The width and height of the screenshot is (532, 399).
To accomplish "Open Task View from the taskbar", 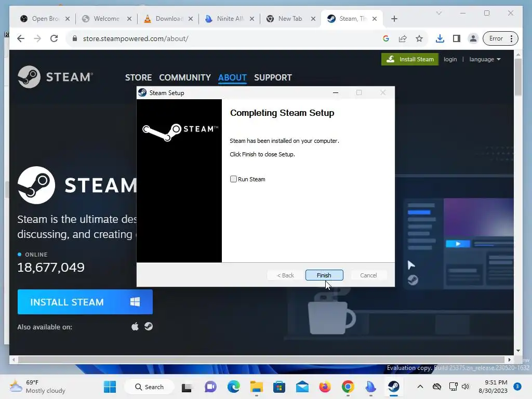I will pos(187,387).
